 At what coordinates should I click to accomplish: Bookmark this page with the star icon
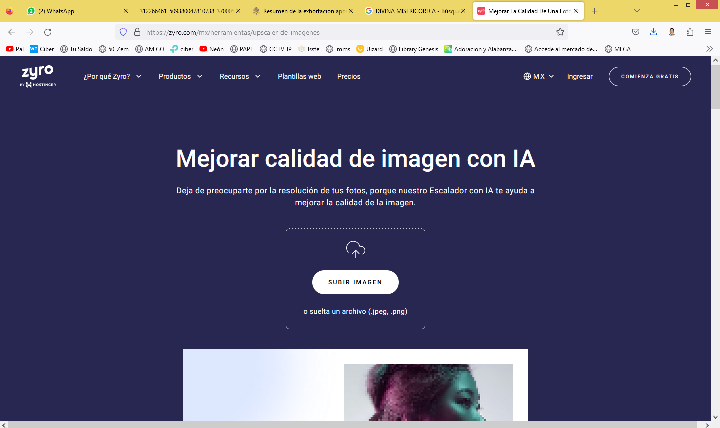click(x=560, y=32)
